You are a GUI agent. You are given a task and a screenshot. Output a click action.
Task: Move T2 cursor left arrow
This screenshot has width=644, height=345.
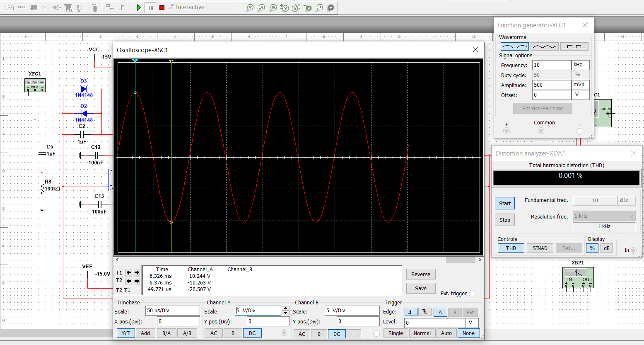(129, 281)
